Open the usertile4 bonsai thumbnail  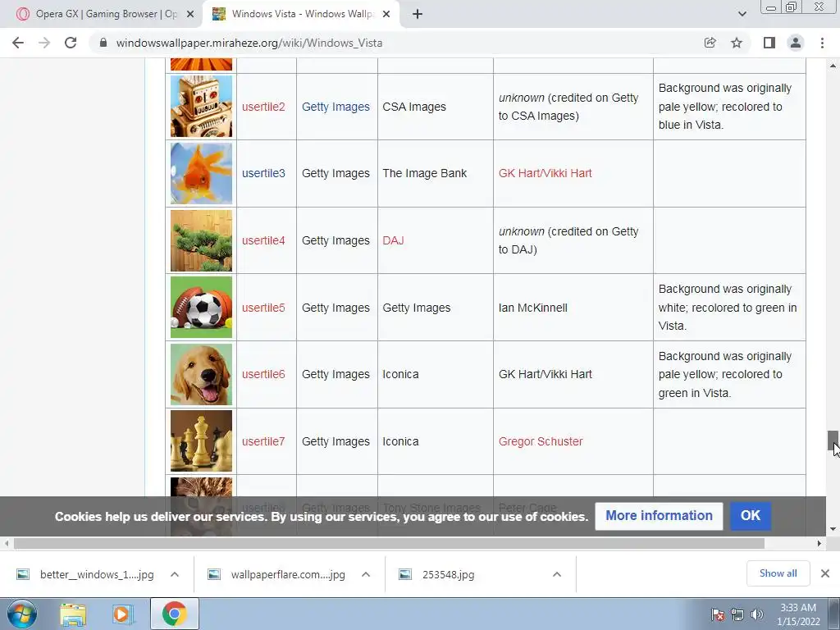tap(202, 240)
